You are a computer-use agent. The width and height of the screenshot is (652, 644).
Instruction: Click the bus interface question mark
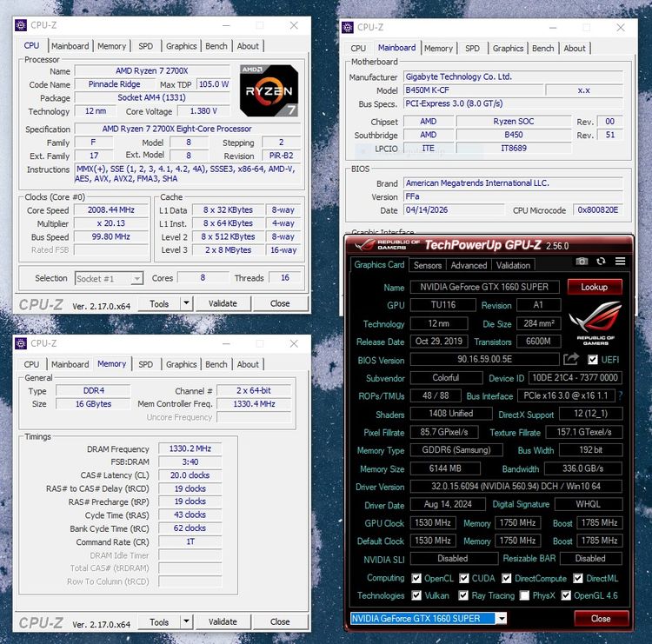click(x=621, y=395)
